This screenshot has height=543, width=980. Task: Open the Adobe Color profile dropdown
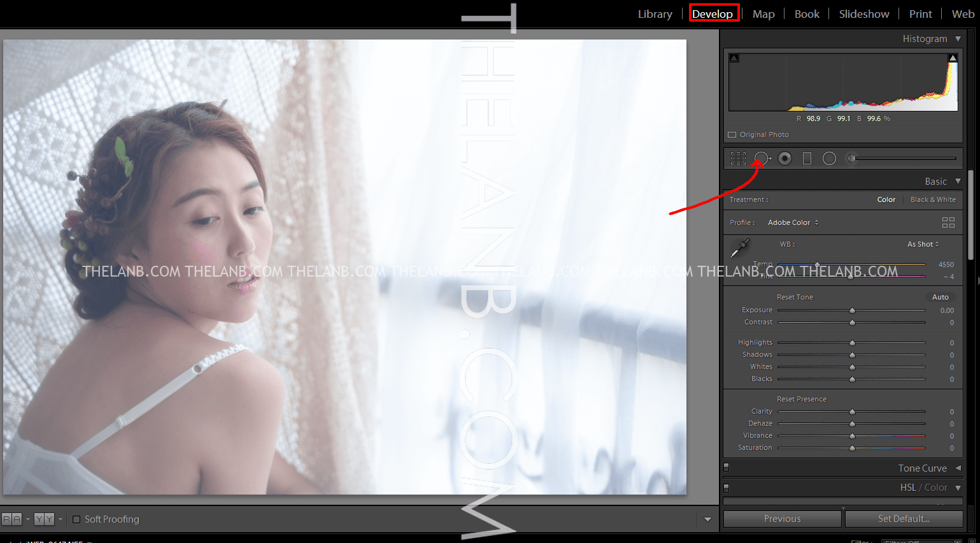point(793,222)
